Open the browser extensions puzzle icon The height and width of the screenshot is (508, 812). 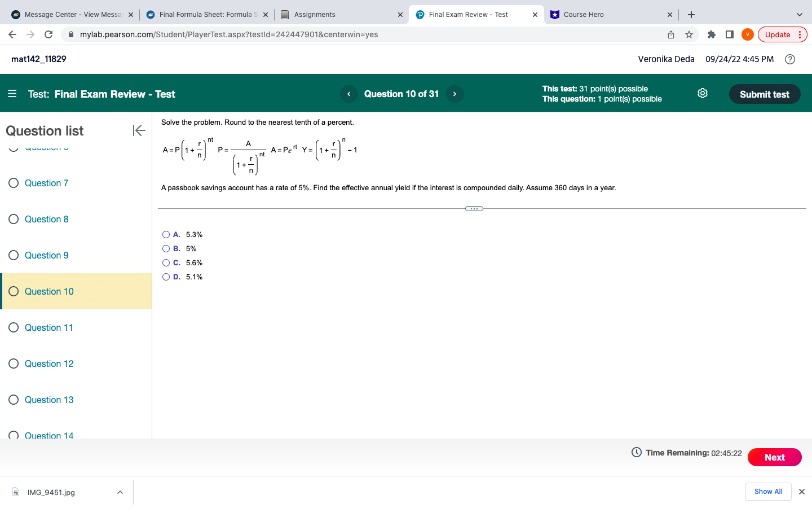pos(712,34)
